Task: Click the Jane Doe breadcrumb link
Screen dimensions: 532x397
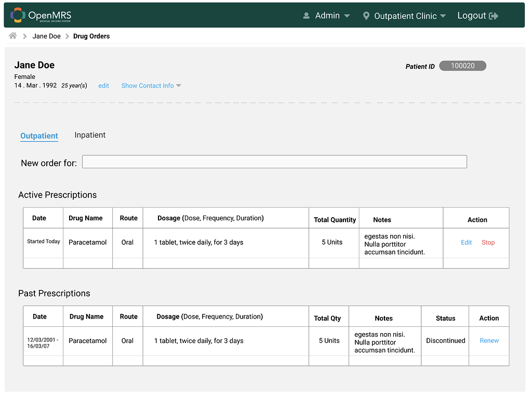Action: (x=46, y=36)
